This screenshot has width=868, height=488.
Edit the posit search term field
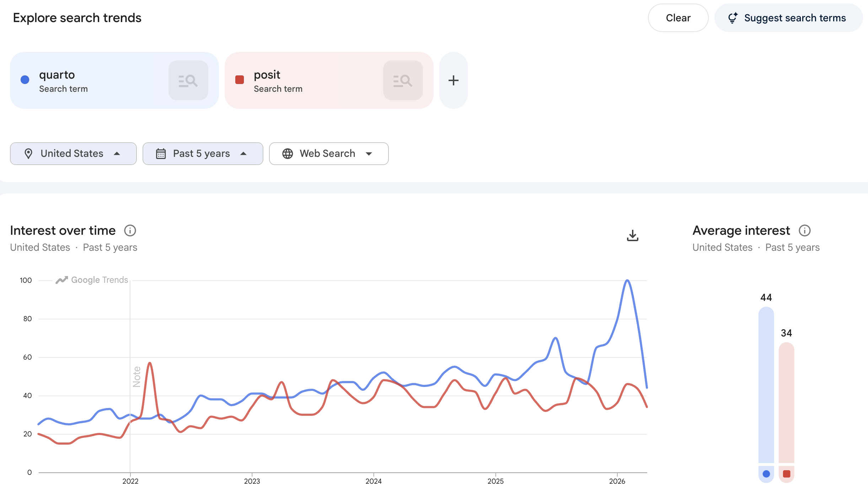point(267,75)
